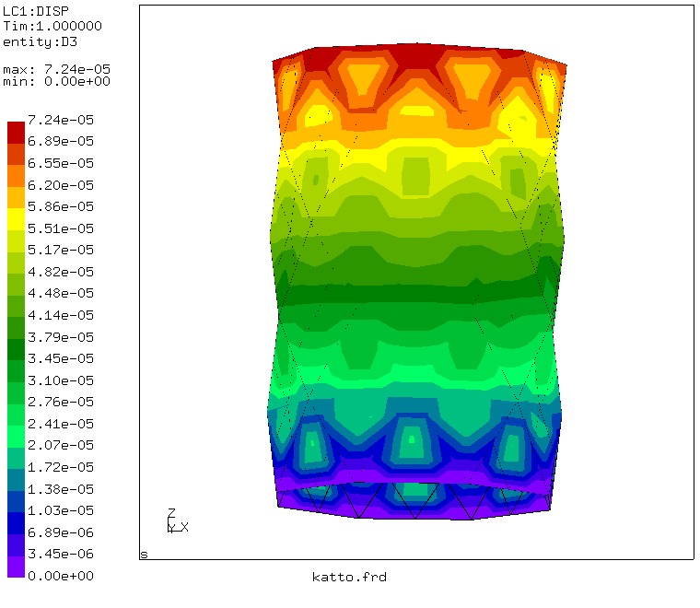The height and width of the screenshot is (608, 700).
Task: Click the 3.45e-06 legend value label
Action: click(61, 554)
